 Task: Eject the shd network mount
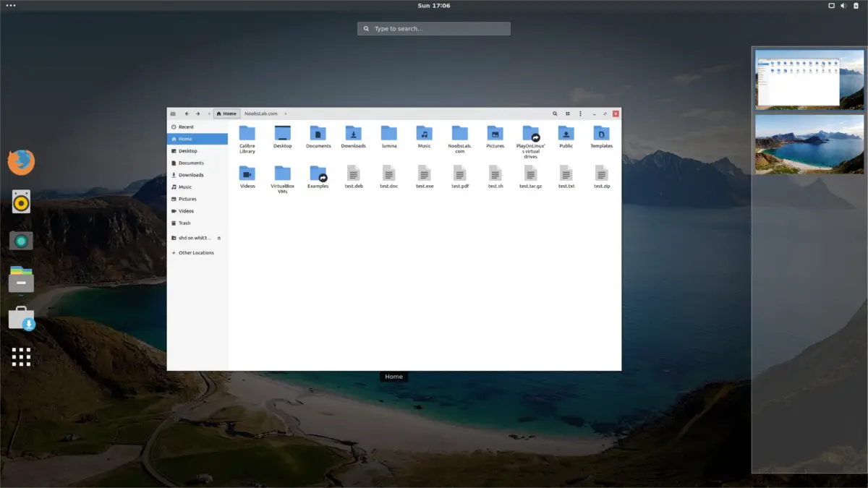coord(219,238)
